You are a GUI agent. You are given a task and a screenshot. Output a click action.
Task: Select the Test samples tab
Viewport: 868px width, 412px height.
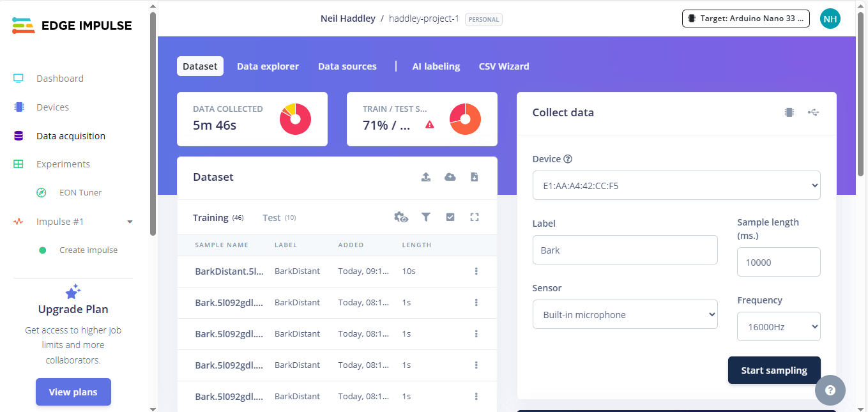[x=279, y=218]
